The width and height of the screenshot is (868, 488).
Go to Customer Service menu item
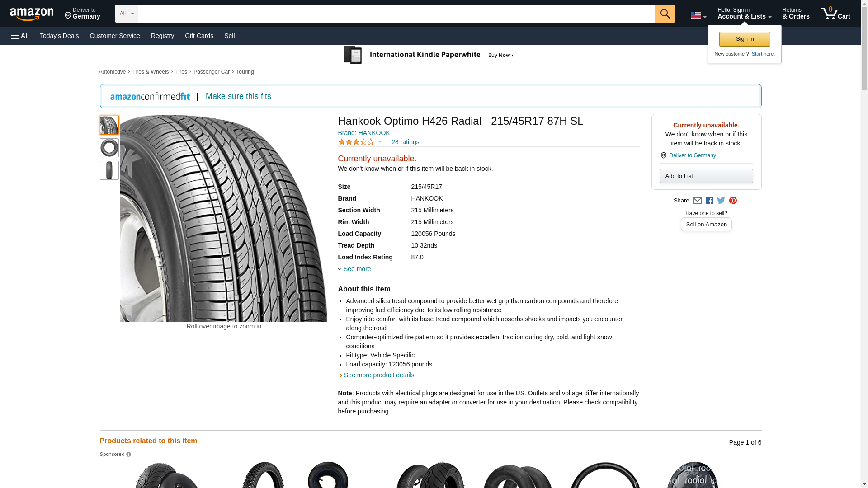[115, 36]
